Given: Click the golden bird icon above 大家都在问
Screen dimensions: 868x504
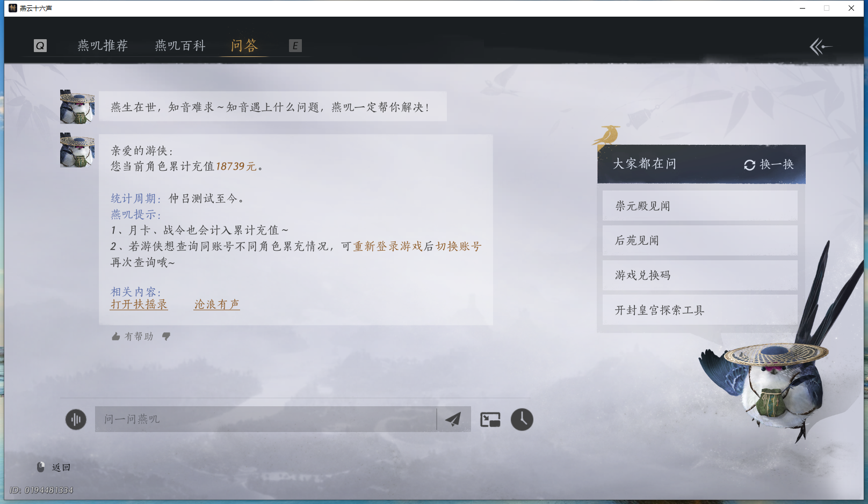Looking at the screenshot, I should pyautogui.click(x=607, y=136).
